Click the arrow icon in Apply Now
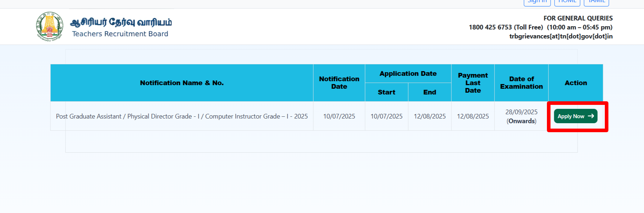 pyautogui.click(x=591, y=116)
